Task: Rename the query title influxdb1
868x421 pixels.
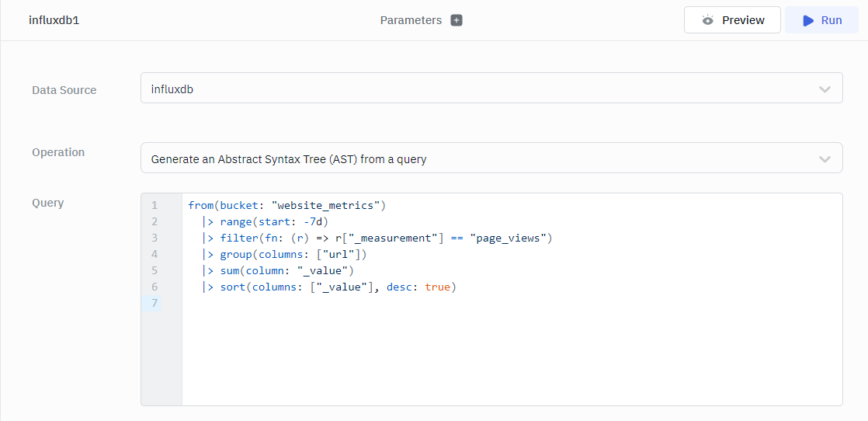Action: [54, 20]
